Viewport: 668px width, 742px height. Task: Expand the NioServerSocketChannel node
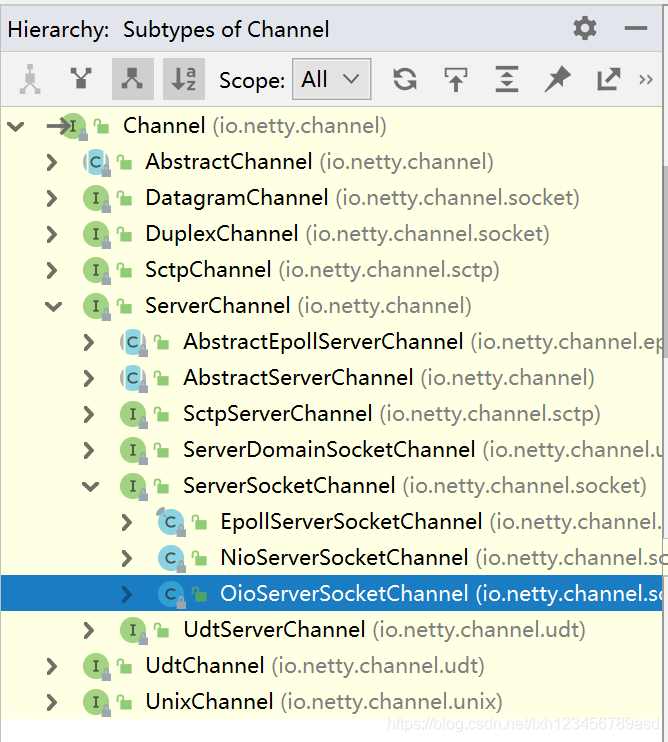pos(126,558)
